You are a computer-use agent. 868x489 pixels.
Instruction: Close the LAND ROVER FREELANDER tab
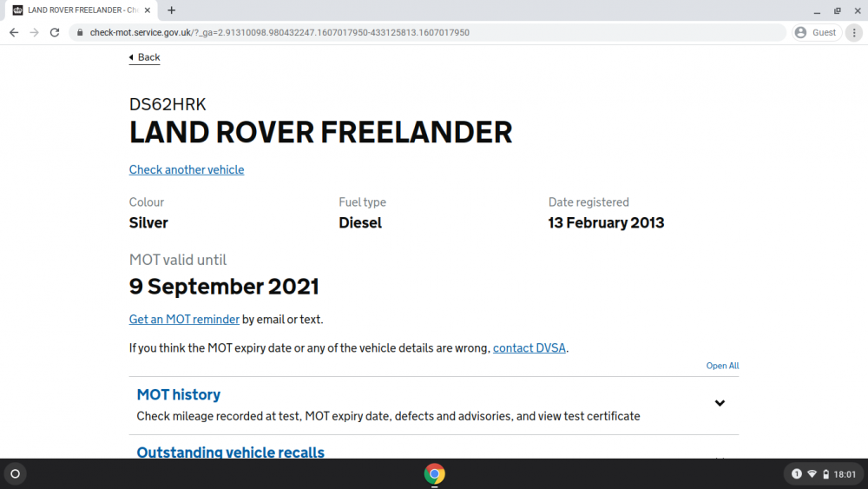pyautogui.click(x=148, y=10)
